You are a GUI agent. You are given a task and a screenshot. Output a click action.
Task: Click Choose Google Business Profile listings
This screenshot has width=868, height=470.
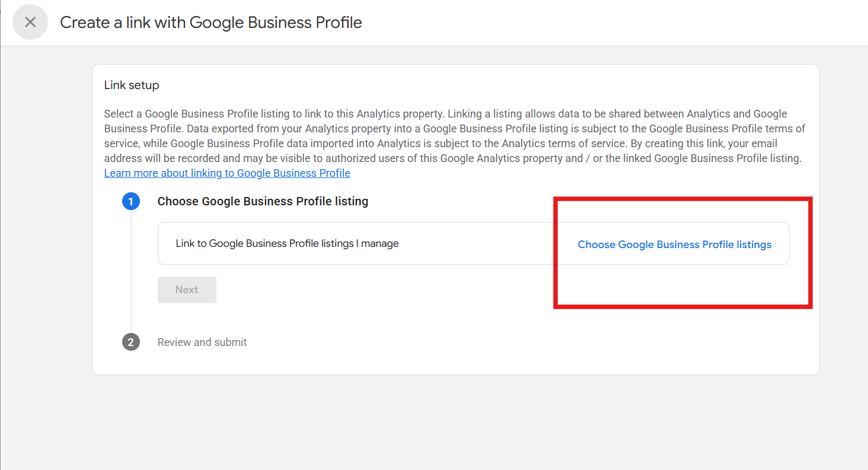point(675,244)
